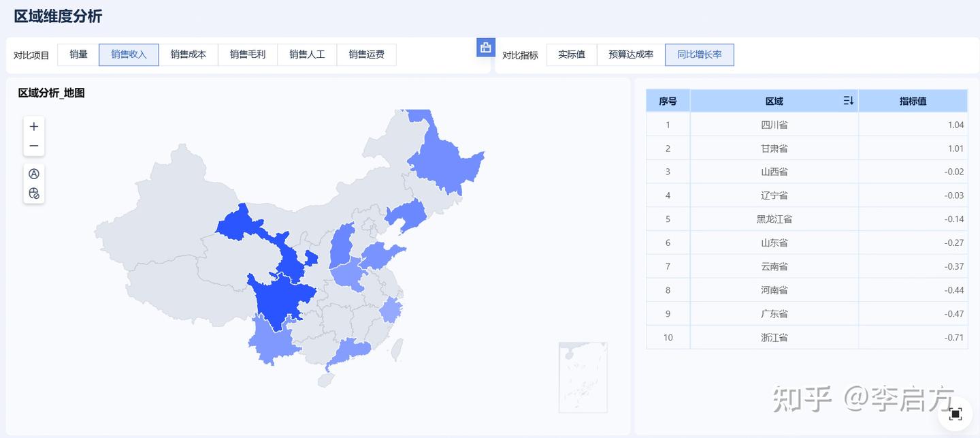
Task: Click the sort icon in the 区域 column header
Action: (x=848, y=100)
